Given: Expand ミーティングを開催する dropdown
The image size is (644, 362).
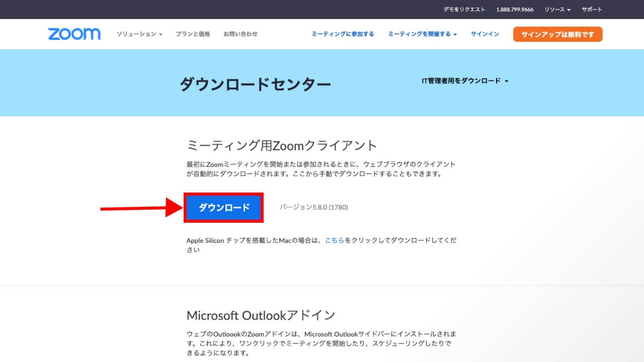Looking at the screenshot, I should click(x=422, y=34).
